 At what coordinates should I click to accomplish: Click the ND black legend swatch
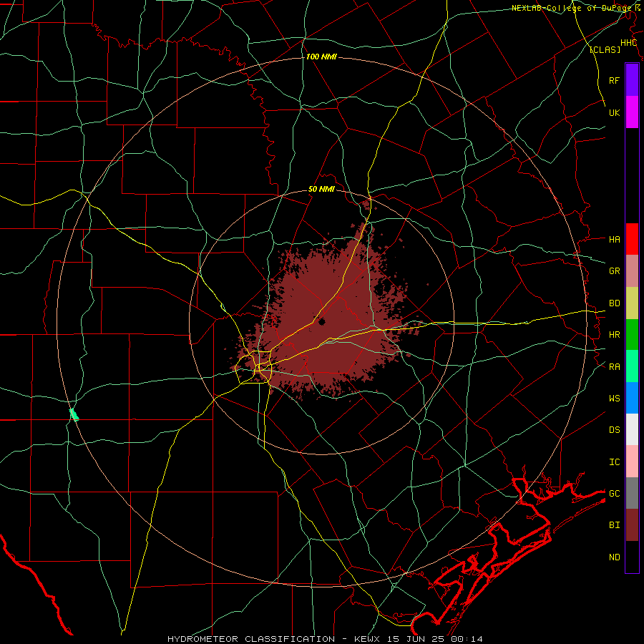pyautogui.click(x=632, y=557)
